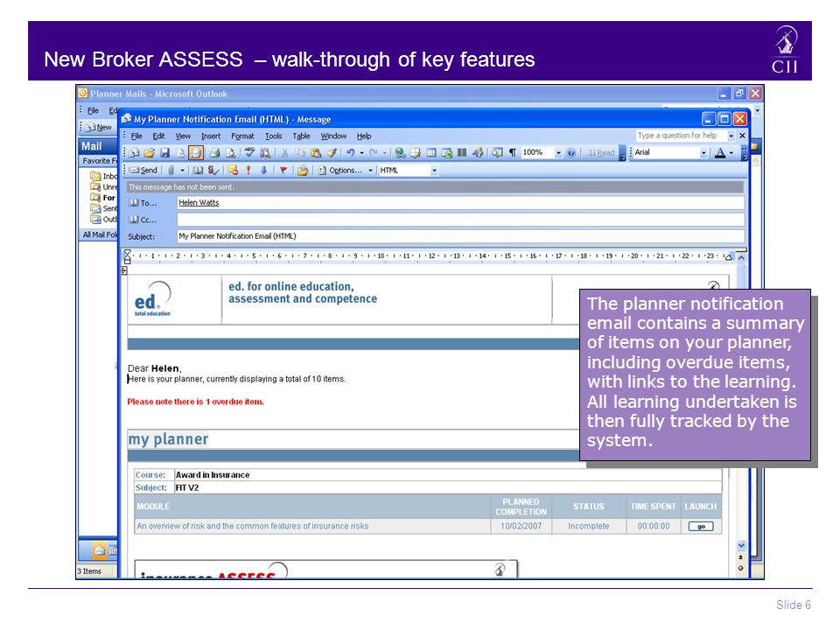Viewport: 840px width, 630px height.
Task: Click scroll down arrow of message body
Action: pyautogui.click(x=741, y=545)
